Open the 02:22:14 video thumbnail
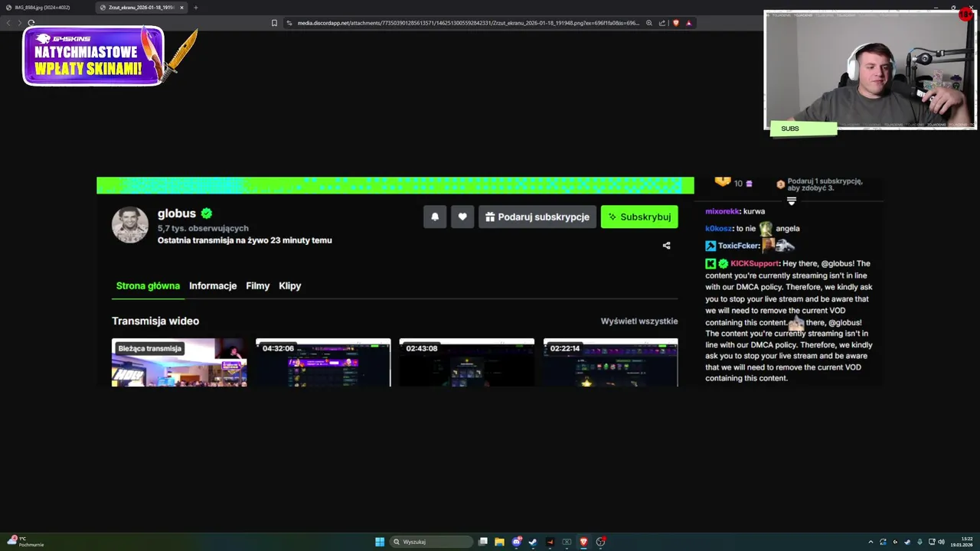980x551 pixels. tap(611, 363)
